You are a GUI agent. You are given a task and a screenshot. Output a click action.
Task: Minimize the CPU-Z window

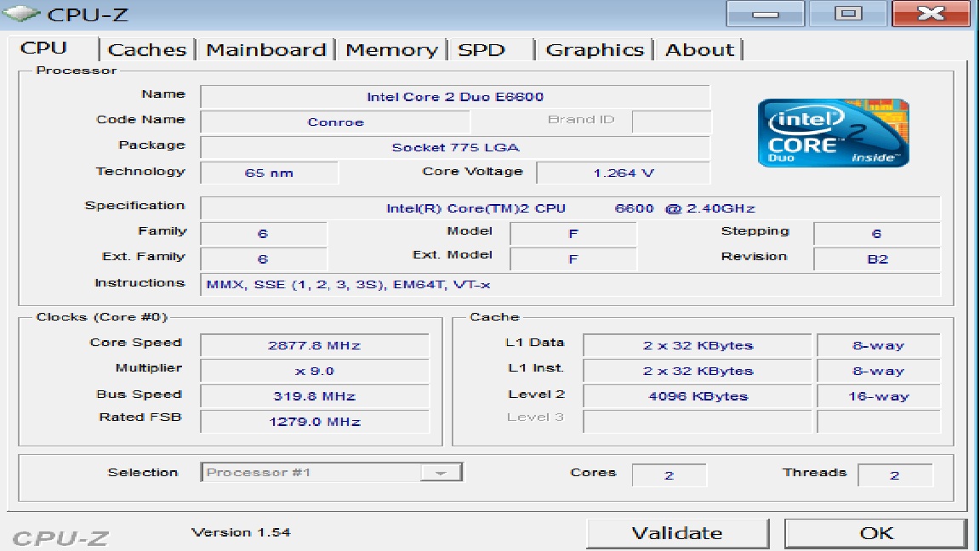765,14
